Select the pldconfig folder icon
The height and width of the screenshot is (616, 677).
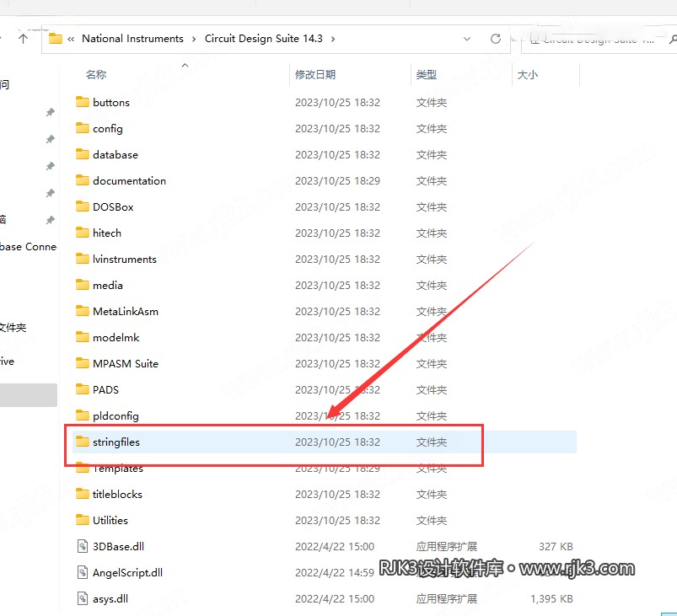pyautogui.click(x=82, y=415)
